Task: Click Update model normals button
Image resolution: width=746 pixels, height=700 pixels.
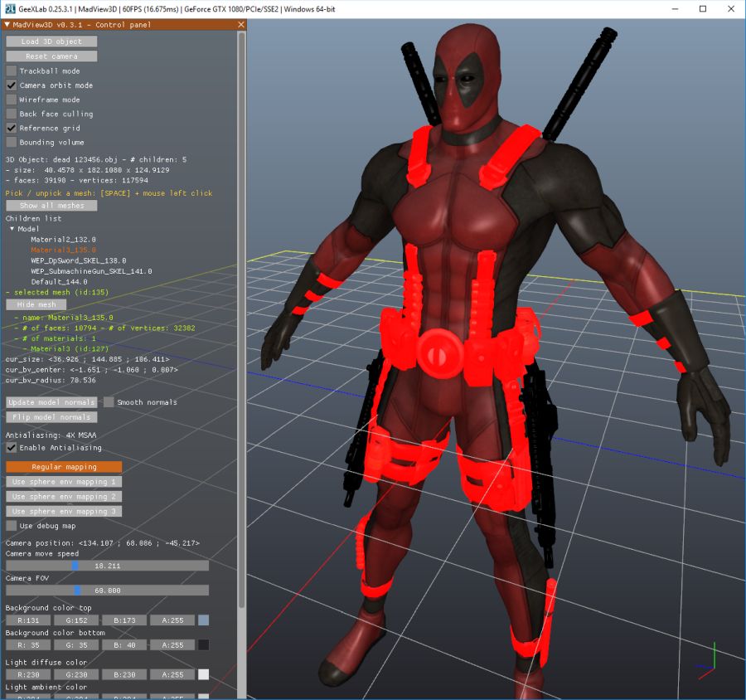Action: [51, 402]
